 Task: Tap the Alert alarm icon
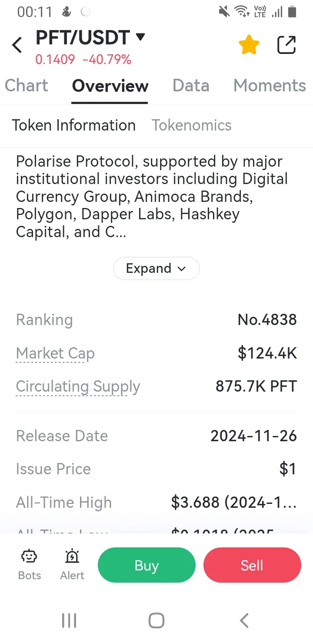[72, 557]
